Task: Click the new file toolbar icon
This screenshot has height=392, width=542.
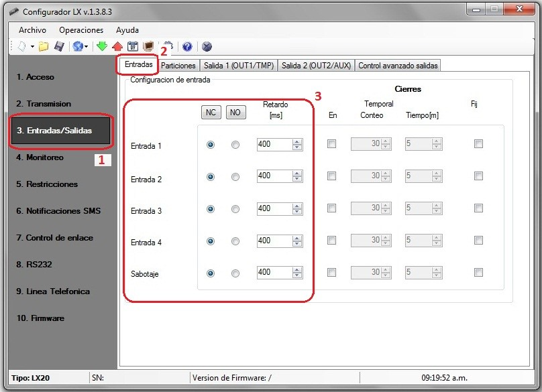Action: (x=22, y=46)
